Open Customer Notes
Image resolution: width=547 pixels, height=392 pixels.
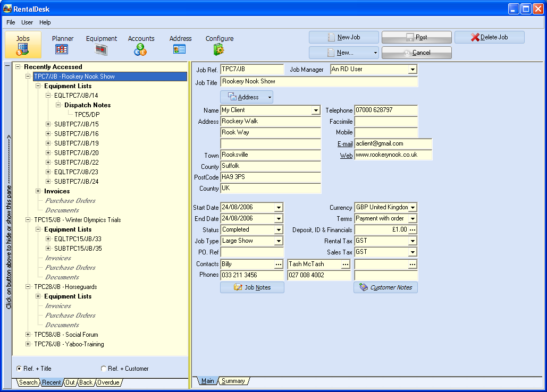pyautogui.click(x=385, y=287)
